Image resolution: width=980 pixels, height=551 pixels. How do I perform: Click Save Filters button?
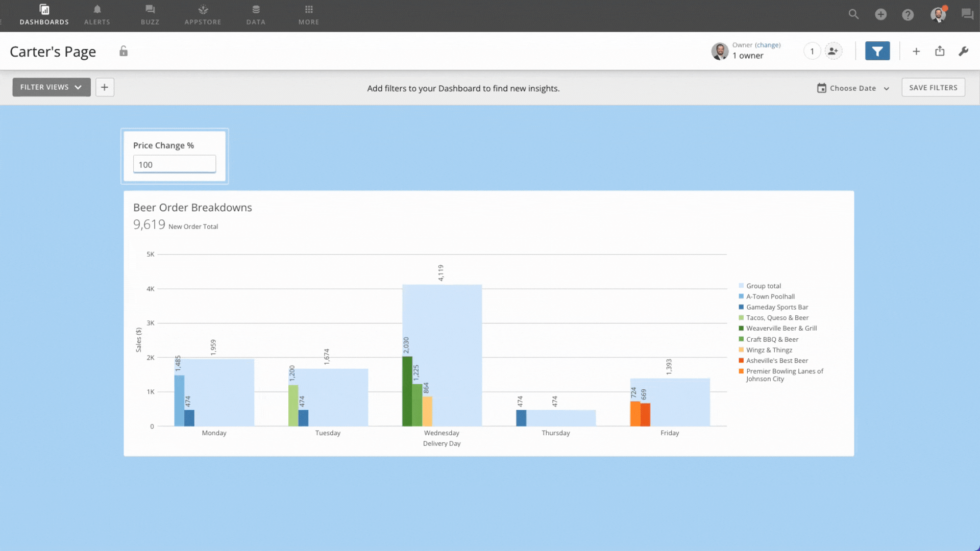click(x=934, y=87)
